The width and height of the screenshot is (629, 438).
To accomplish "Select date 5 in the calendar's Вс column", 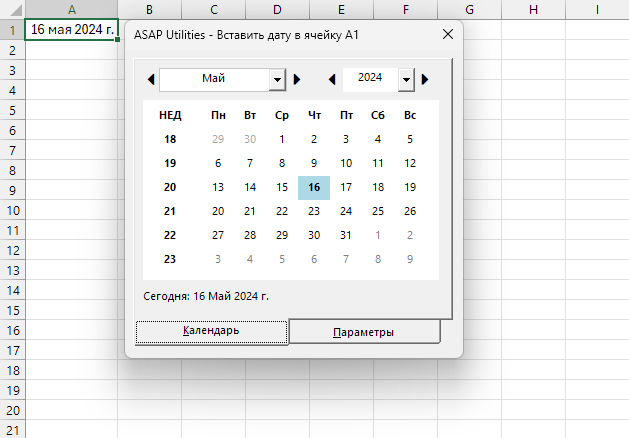I will tap(410, 139).
